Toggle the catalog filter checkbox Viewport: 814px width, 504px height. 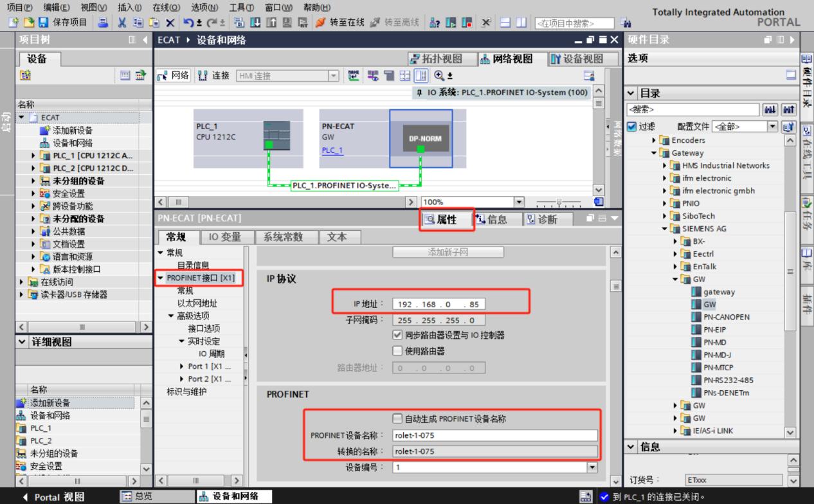click(x=631, y=127)
